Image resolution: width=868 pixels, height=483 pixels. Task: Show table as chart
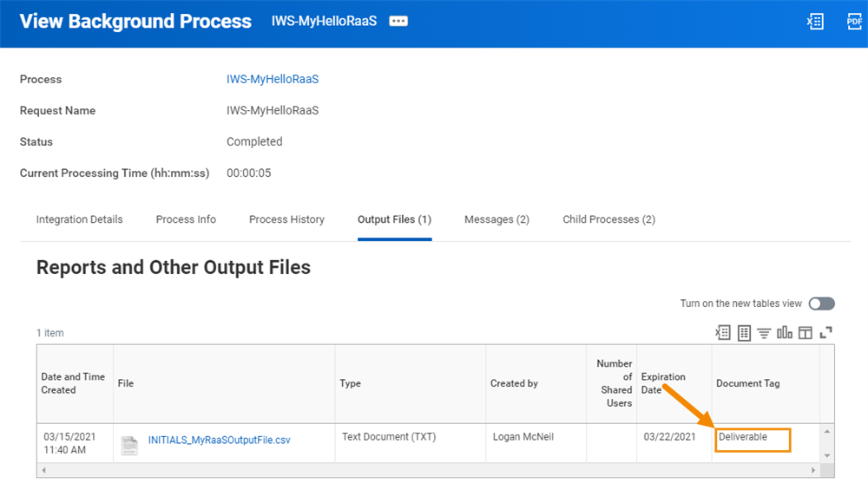pos(785,332)
